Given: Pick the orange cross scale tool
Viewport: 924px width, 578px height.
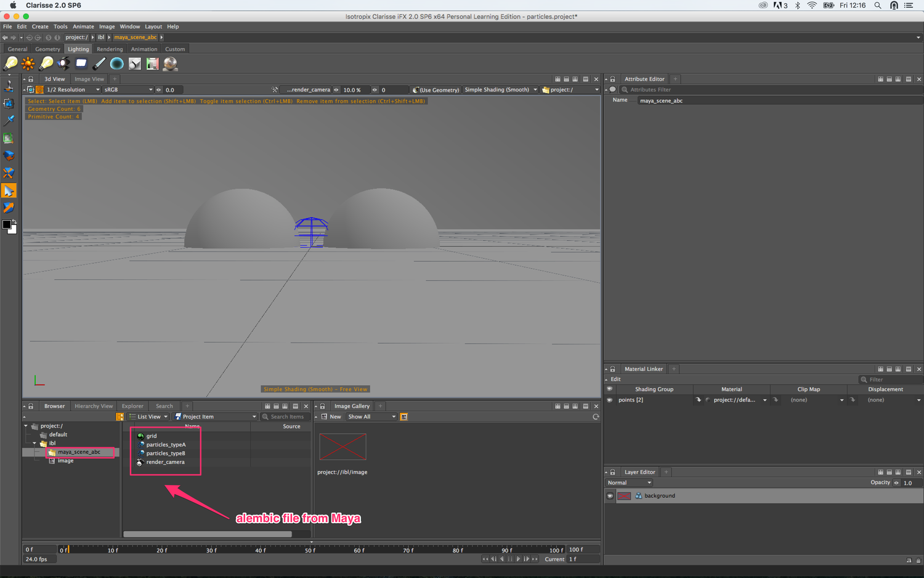Looking at the screenshot, I should pos(9,173).
